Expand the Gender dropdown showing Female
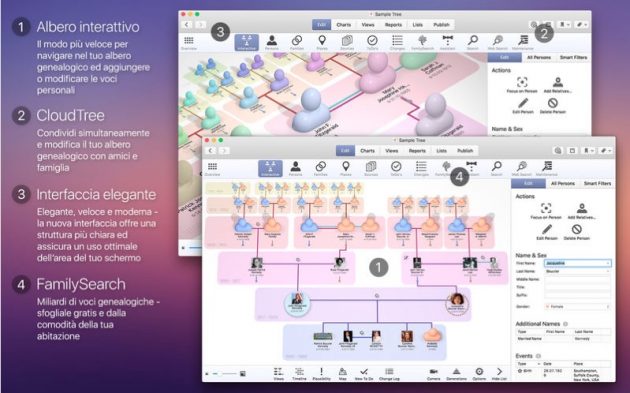 (x=578, y=307)
